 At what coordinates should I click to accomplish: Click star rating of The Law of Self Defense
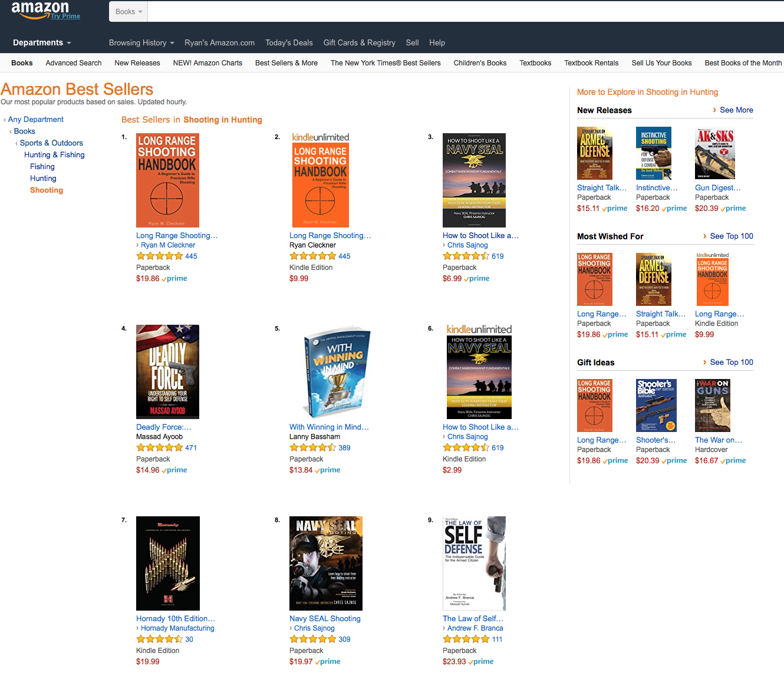pyautogui.click(x=466, y=639)
